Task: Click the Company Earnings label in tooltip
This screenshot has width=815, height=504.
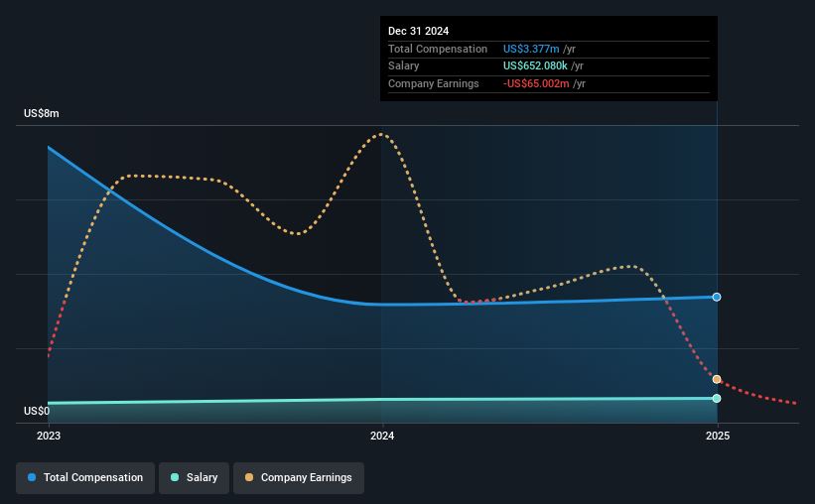Action: pos(434,83)
